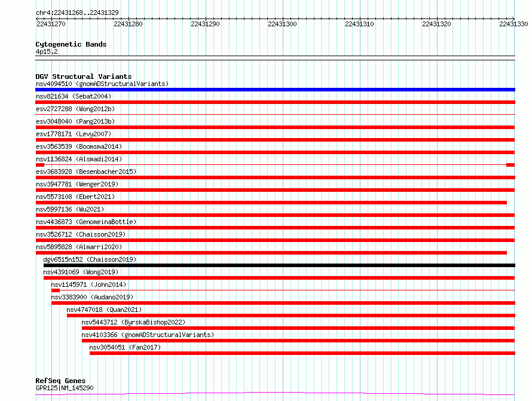Click the esv3563539 (Boomsma2014) label
This screenshot has height=401, width=532.
click(79, 146)
